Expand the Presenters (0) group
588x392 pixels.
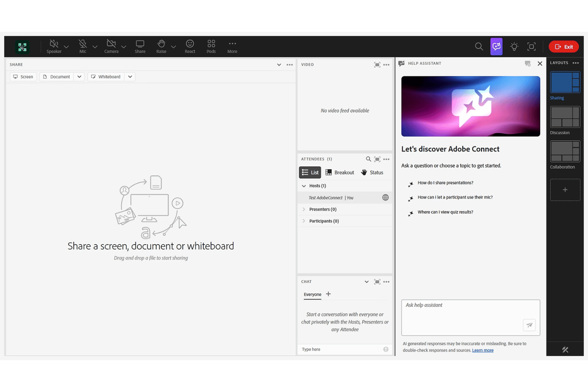click(304, 209)
